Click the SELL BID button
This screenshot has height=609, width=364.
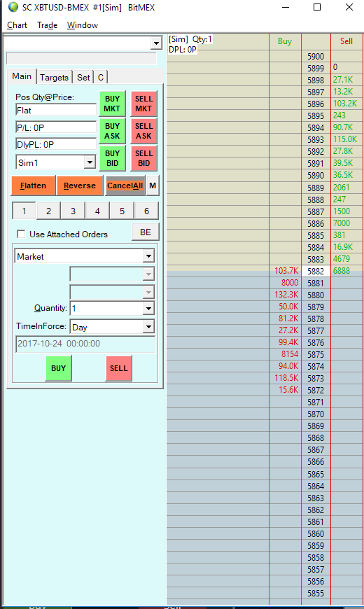click(143, 158)
